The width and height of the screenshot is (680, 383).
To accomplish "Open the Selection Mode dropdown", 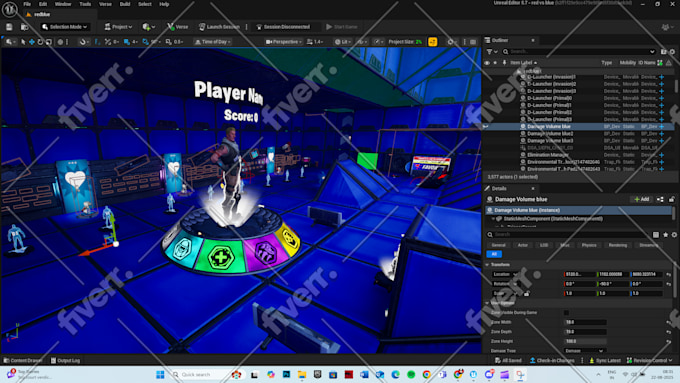I will click(65, 27).
